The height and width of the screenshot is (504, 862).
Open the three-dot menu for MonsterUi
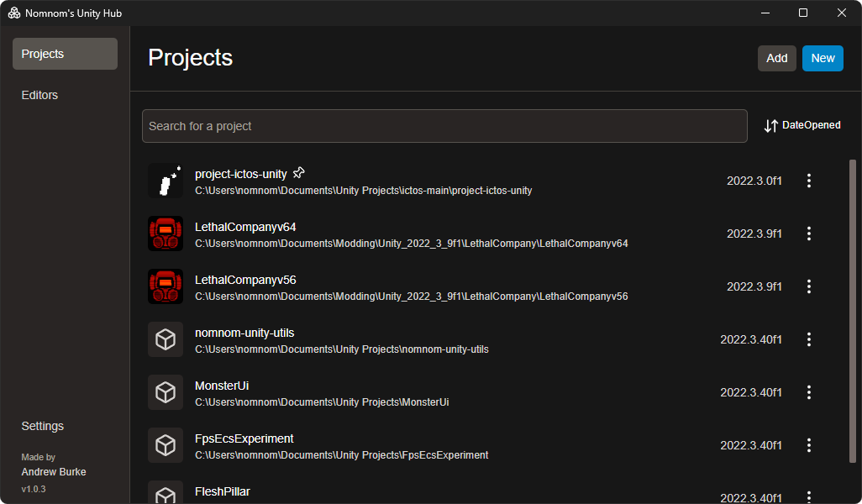pos(809,392)
